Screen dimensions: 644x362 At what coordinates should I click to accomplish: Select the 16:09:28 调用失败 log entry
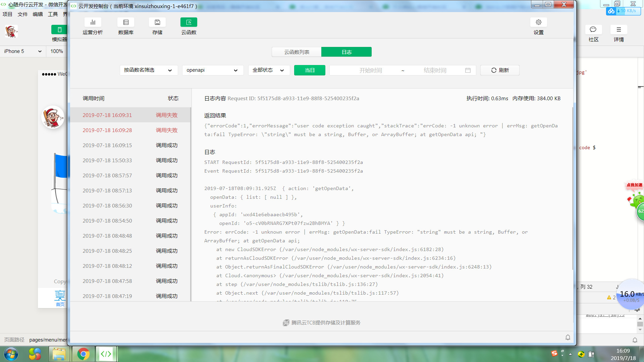coord(130,130)
